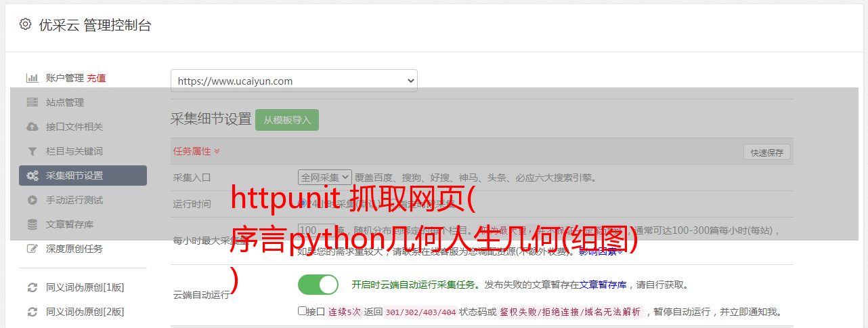Open the 全网采集 source dropdown
The width and height of the screenshot is (868, 328).
click(325, 177)
